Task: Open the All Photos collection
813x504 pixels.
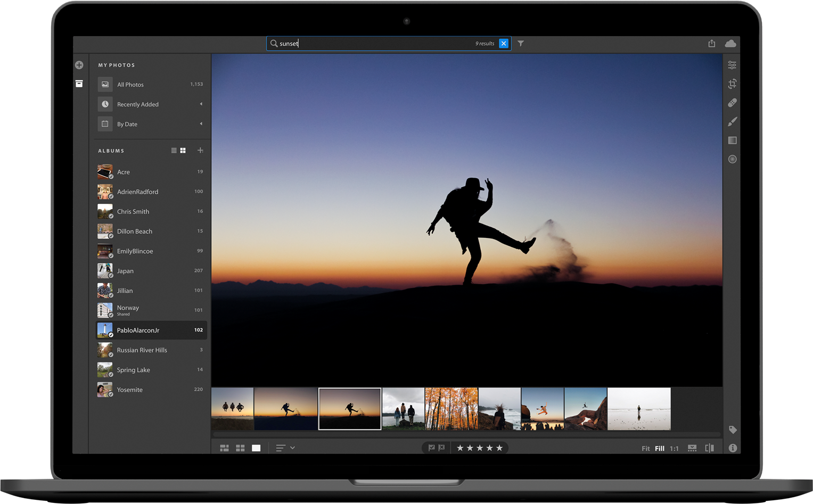Action: (x=129, y=84)
